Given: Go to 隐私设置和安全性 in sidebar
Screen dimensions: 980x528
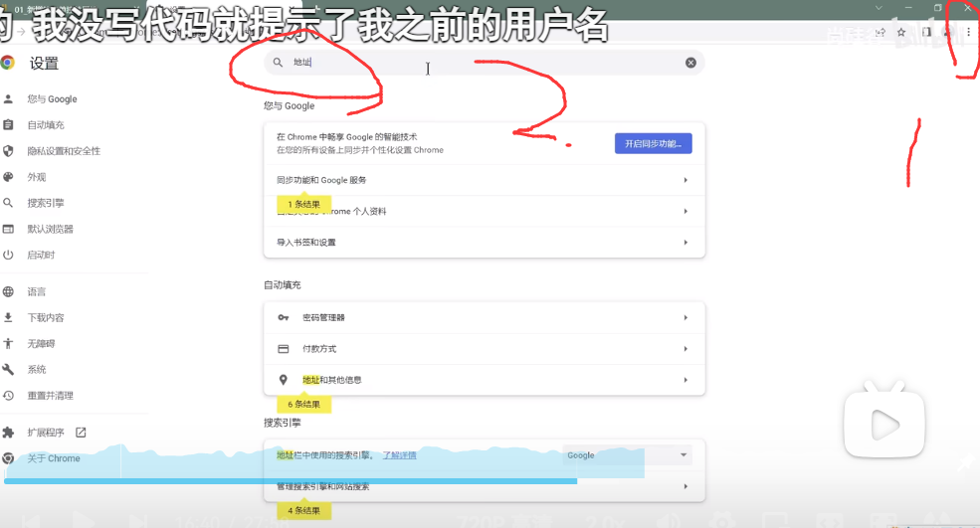Looking at the screenshot, I should pos(63,150).
